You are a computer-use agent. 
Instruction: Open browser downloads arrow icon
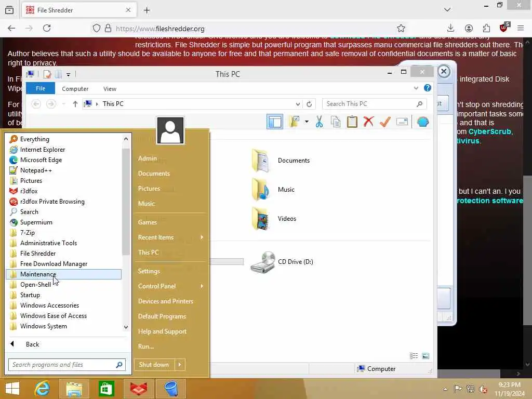point(450,29)
